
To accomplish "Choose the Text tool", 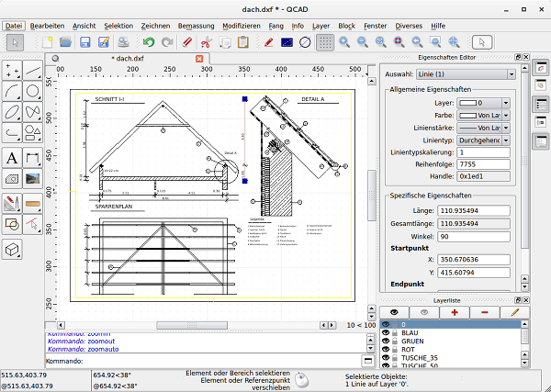I will (x=12, y=158).
